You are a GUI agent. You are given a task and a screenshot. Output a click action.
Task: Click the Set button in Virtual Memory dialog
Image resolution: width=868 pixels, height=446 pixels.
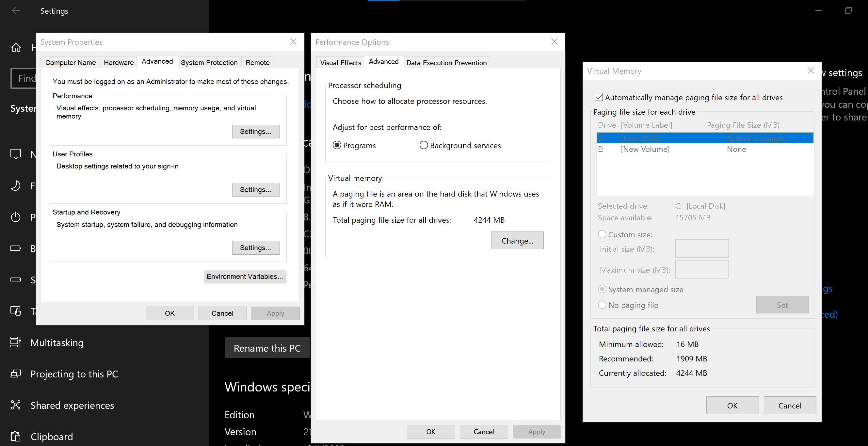[782, 305]
